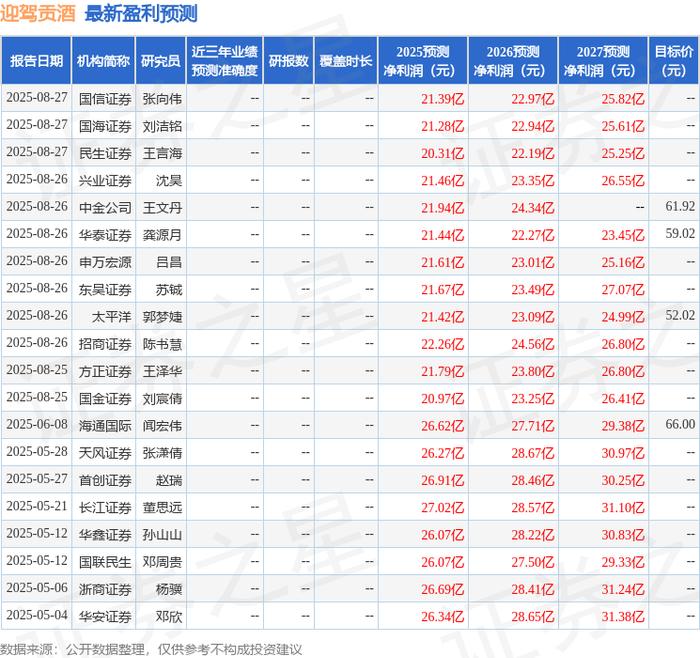Click date 2025-05-04
Screen dimensions: 700x658
coord(37,615)
